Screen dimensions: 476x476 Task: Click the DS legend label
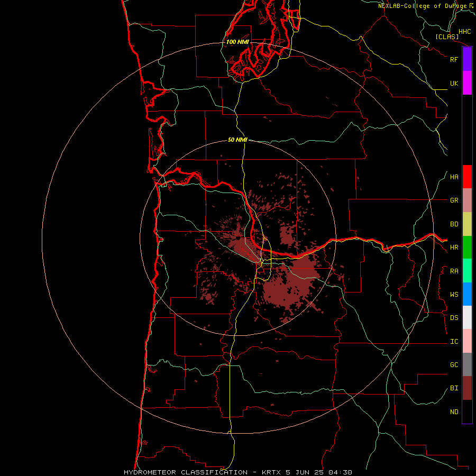[454, 318]
